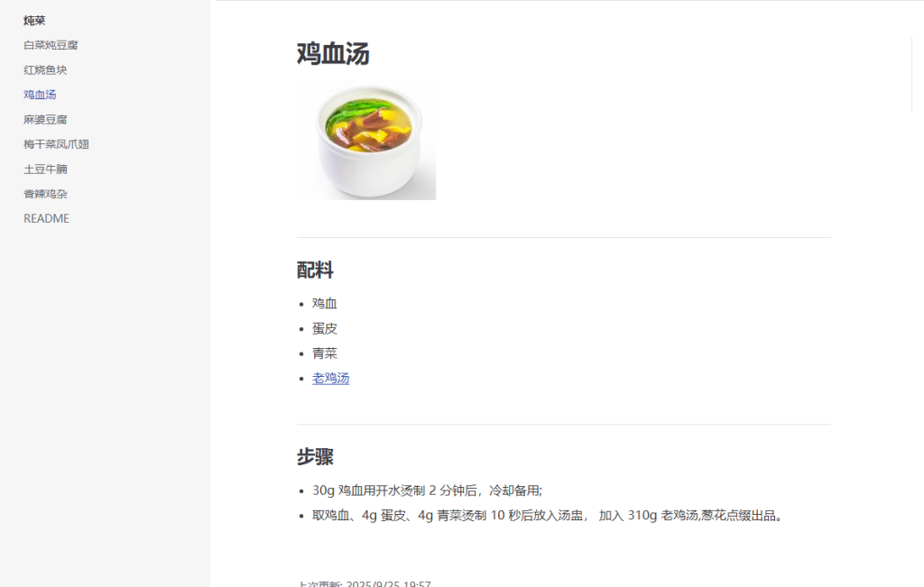The image size is (924, 587).
Task: Click the 青菜 ingredient list item
Action: pos(325,353)
